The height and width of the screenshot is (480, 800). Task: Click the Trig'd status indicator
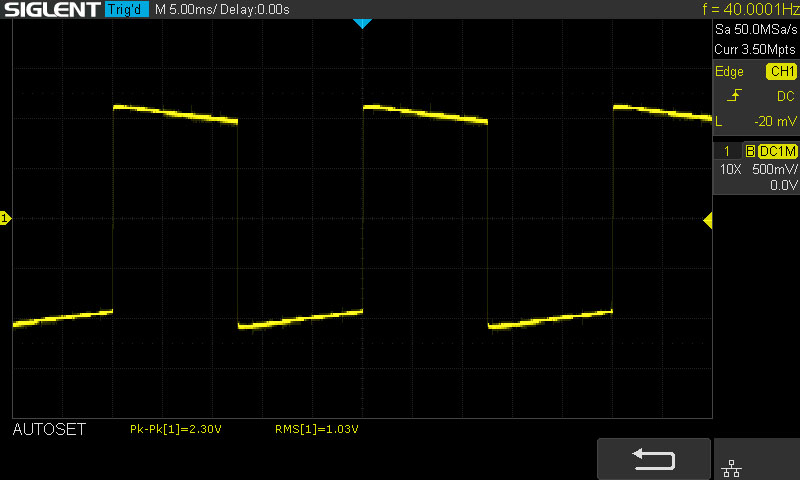tap(127, 9)
